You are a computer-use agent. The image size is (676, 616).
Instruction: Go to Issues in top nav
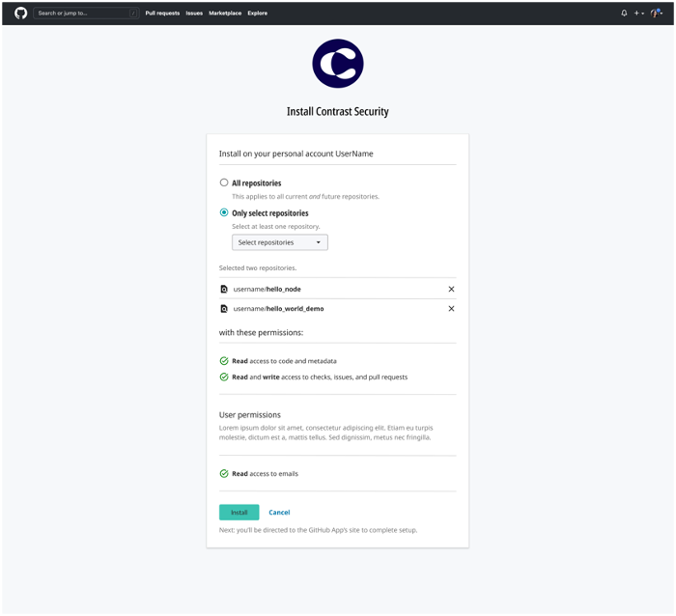pos(194,13)
